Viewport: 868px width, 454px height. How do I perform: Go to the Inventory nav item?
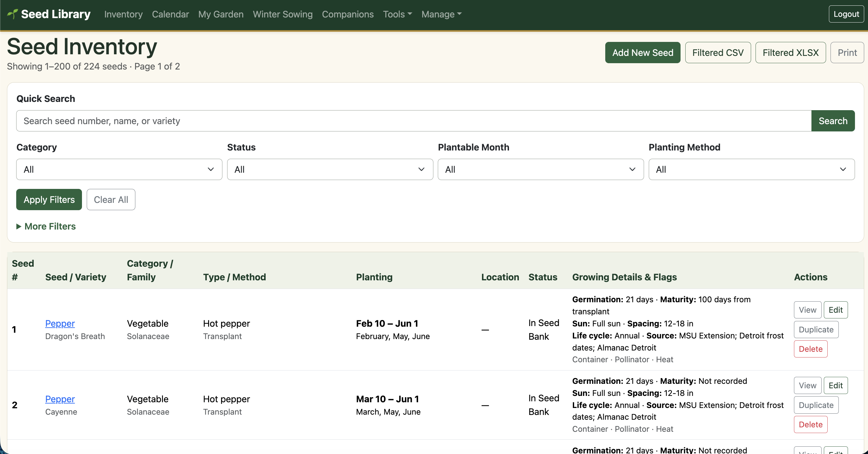(123, 14)
